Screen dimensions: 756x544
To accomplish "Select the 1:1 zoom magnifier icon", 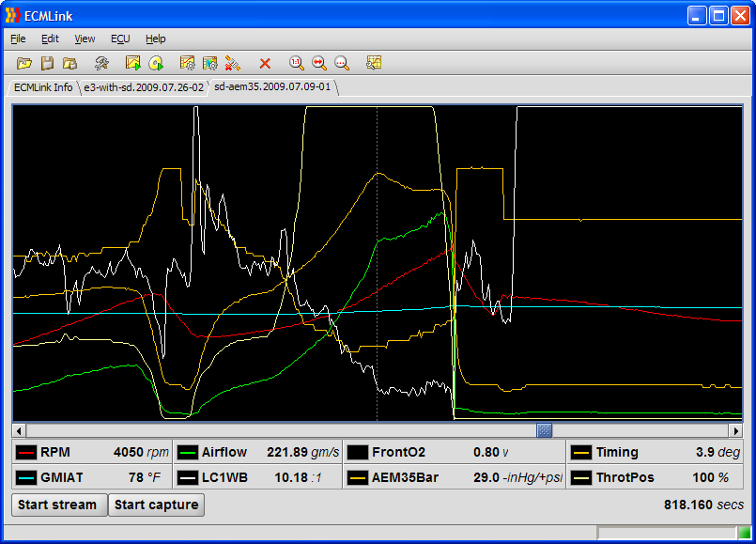I will coord(297,63).
